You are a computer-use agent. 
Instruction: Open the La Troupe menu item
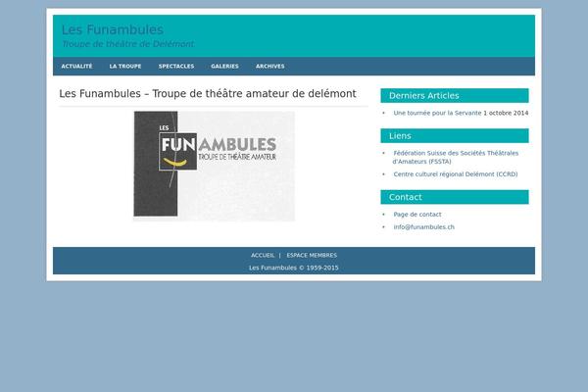pos(125,66)
